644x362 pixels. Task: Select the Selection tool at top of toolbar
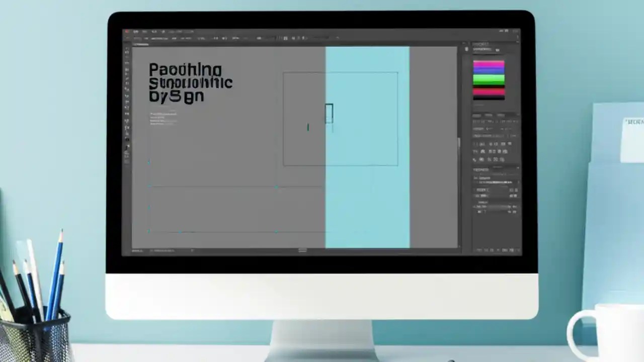point(127,48)
